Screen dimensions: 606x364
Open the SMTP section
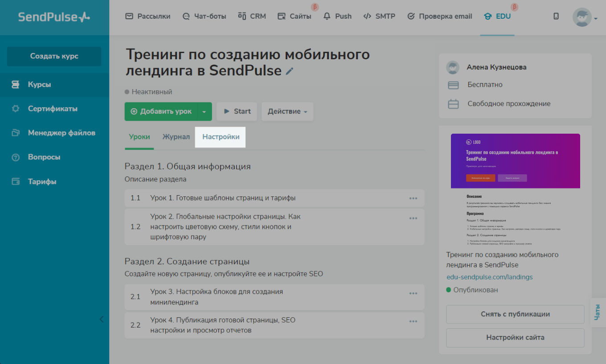[x=379, y=16]
